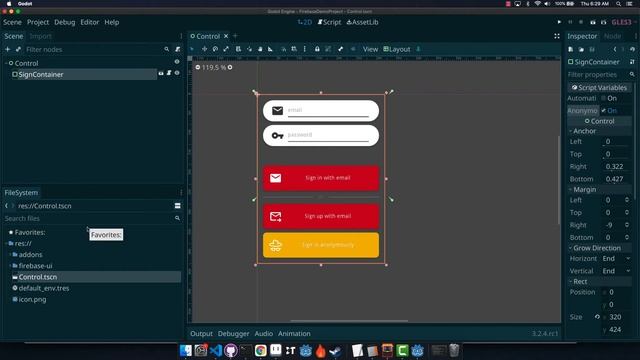Click the Anchor Right value field

tap(616, 167)
